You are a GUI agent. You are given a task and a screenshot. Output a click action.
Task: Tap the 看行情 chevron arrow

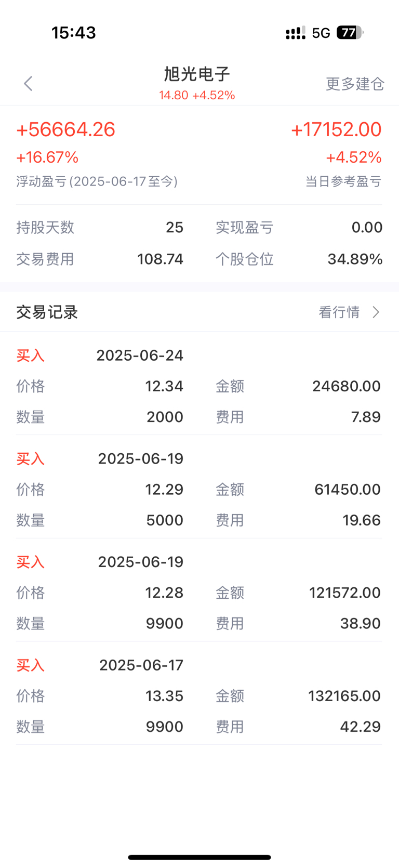tap(376, 312)
